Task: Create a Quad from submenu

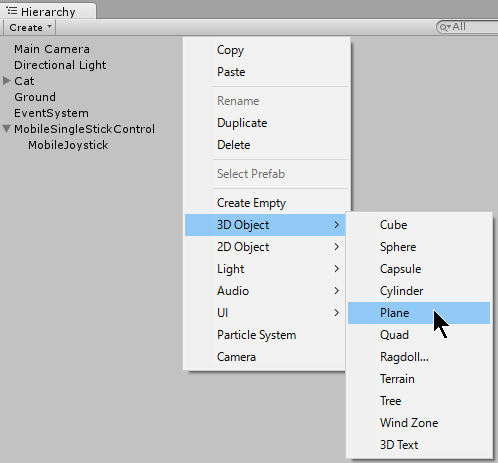Action: pos(419,335)
